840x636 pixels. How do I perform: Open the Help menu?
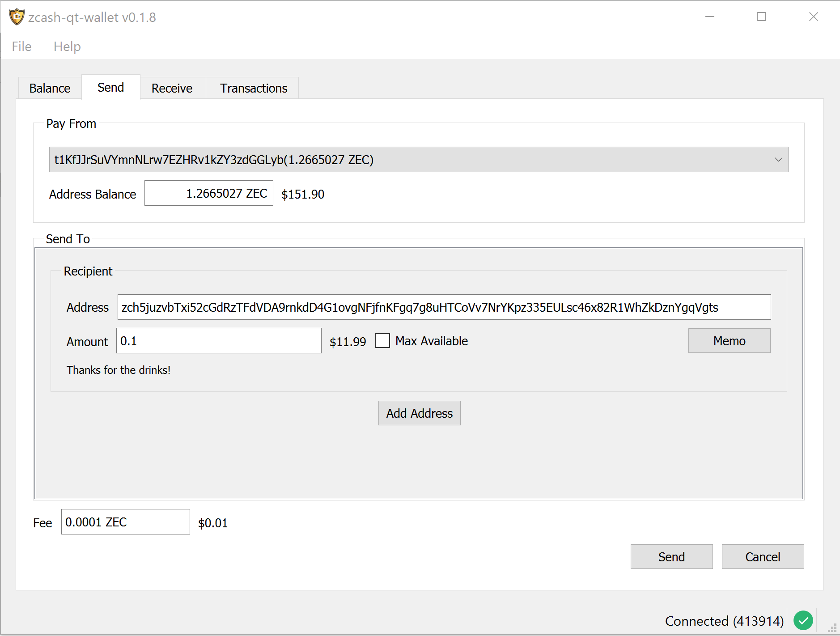[67, 47]
